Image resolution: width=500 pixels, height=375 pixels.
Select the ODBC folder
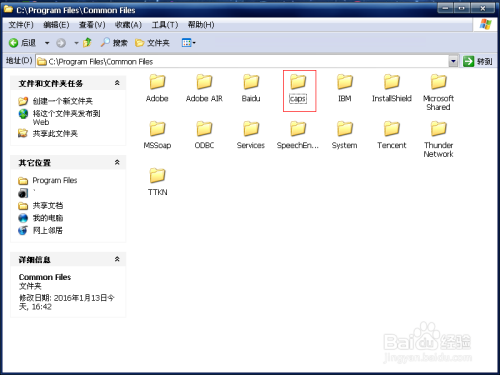(x=204, y=135)
